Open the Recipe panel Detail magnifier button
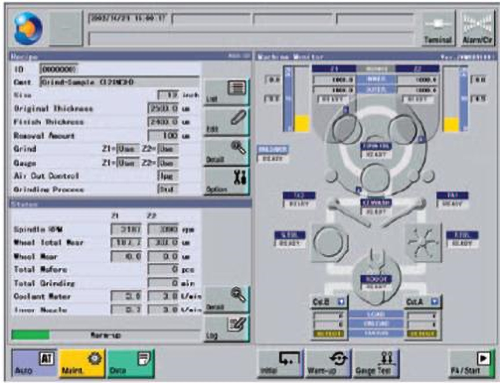The image size is (500, 383). pyautogui.click(x=226, y=152)
